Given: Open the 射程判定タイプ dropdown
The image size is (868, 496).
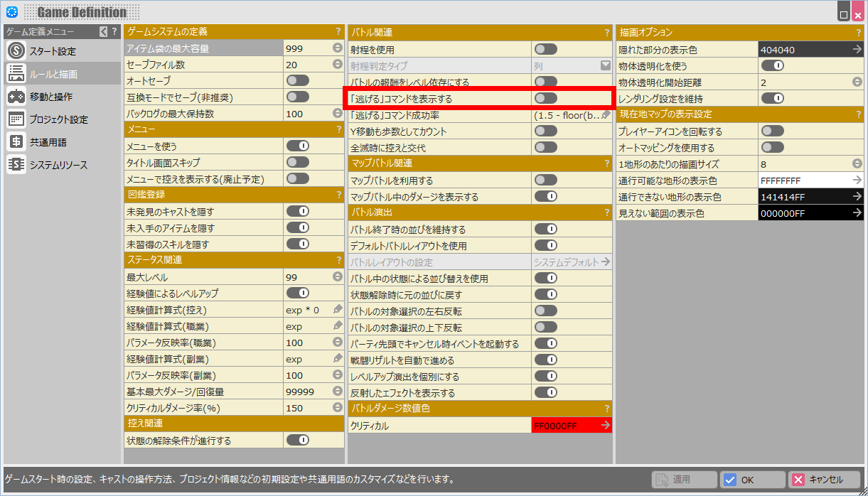Looking at the screenshot, I should [606, 65].
